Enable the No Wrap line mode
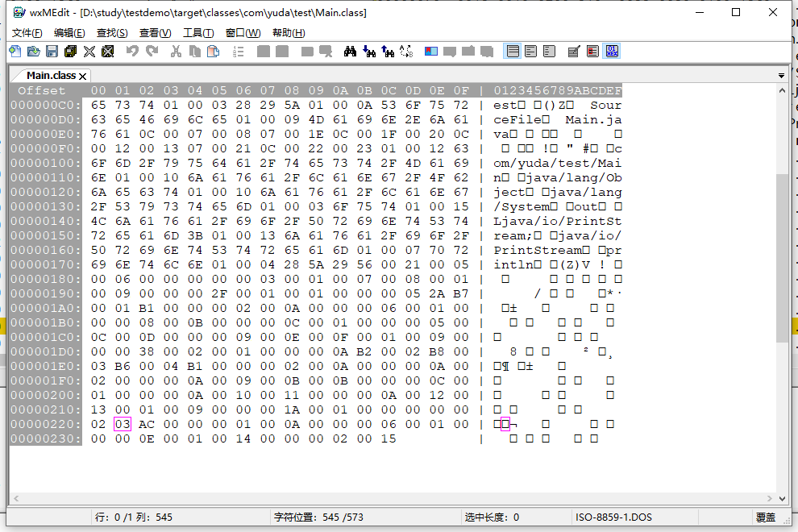798x532 pixels. pyautogui.click(x=513, y=52)
